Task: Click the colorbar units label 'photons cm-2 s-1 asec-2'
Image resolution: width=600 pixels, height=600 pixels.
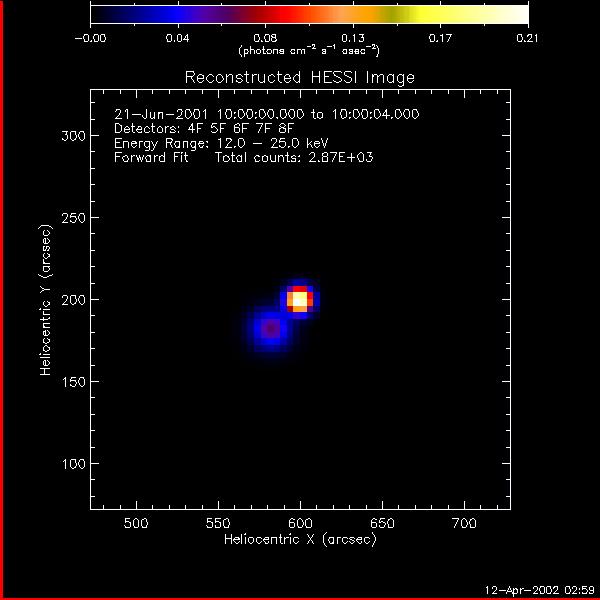Action: point(309,51)
